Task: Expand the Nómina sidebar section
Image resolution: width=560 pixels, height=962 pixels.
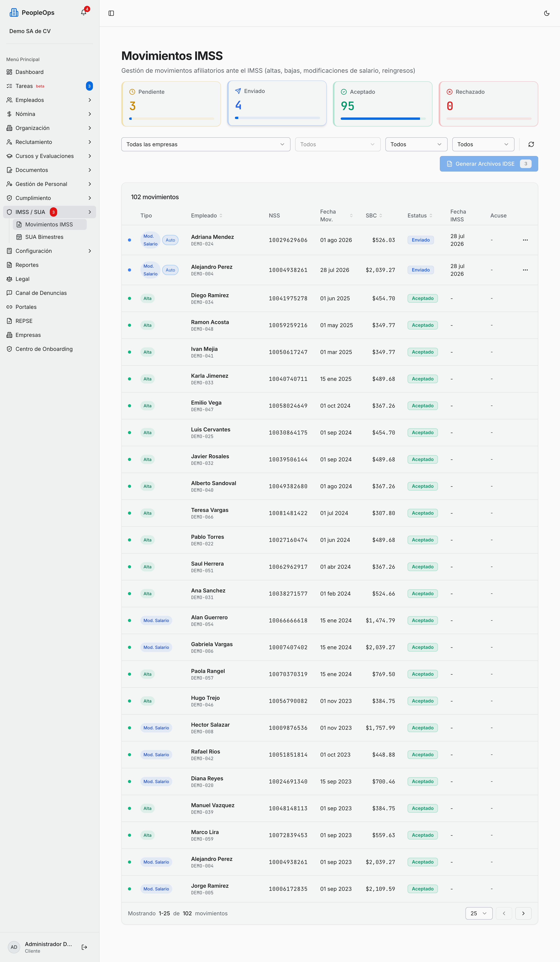Action: click(49, 114)
